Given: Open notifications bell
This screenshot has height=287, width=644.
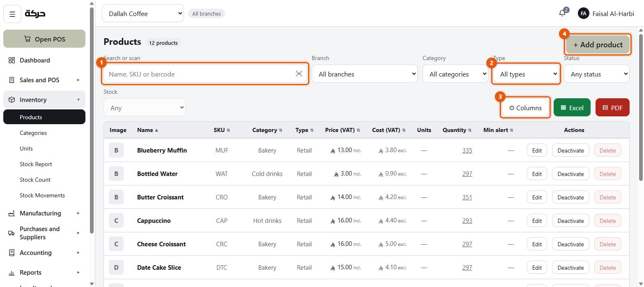Looking at the screenshot, I should pyautogui.click(x=562, y=13).
